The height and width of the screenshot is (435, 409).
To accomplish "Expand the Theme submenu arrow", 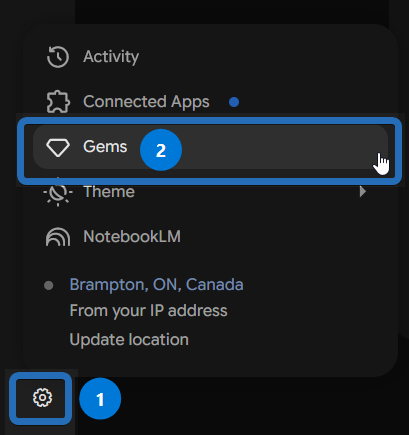I will (363, 192).
